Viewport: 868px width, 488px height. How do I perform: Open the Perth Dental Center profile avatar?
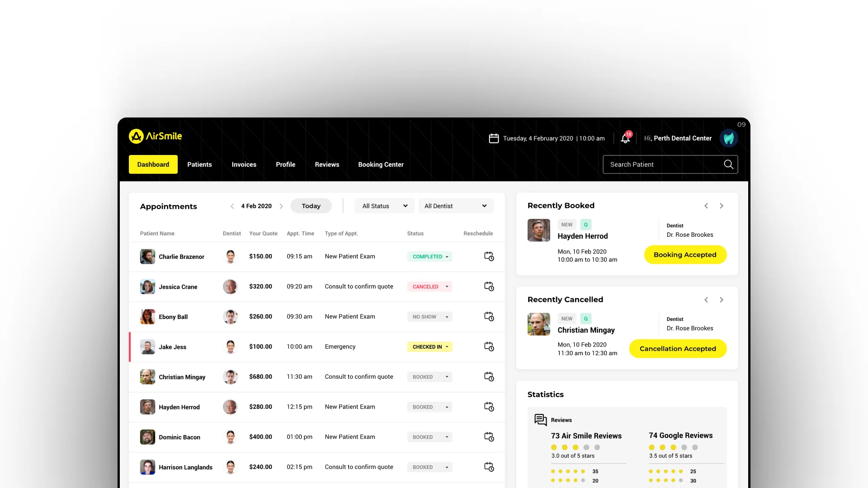(728, 138)
